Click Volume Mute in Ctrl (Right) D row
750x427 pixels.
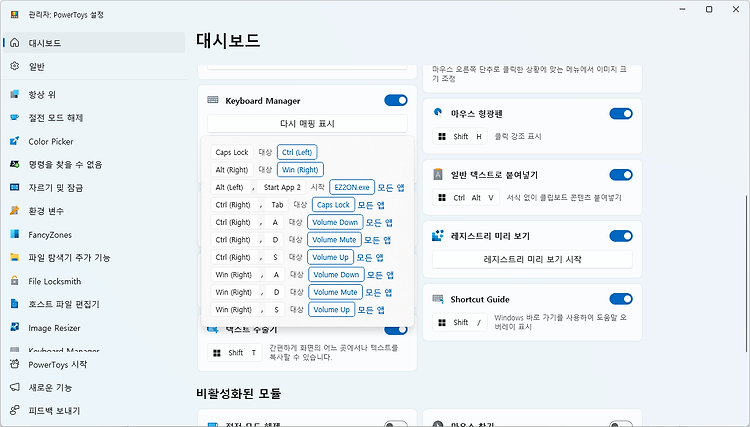pyautogui.click(x=335, y=240)
